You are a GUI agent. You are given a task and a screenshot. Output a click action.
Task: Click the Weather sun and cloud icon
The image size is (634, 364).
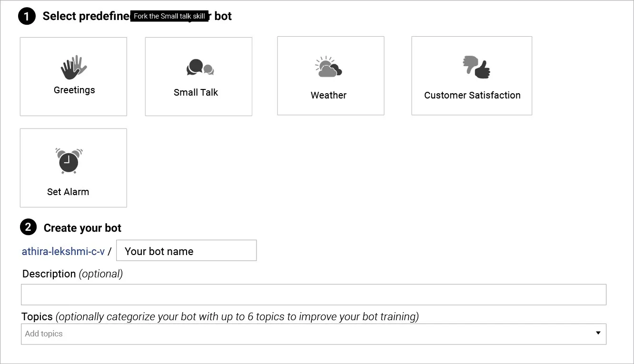click(x=328, y=67)
